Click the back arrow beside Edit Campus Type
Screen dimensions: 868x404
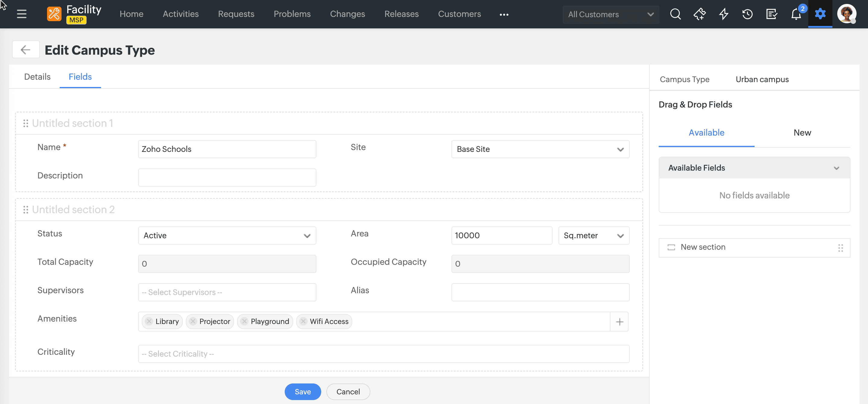click(x=26, y=50)
